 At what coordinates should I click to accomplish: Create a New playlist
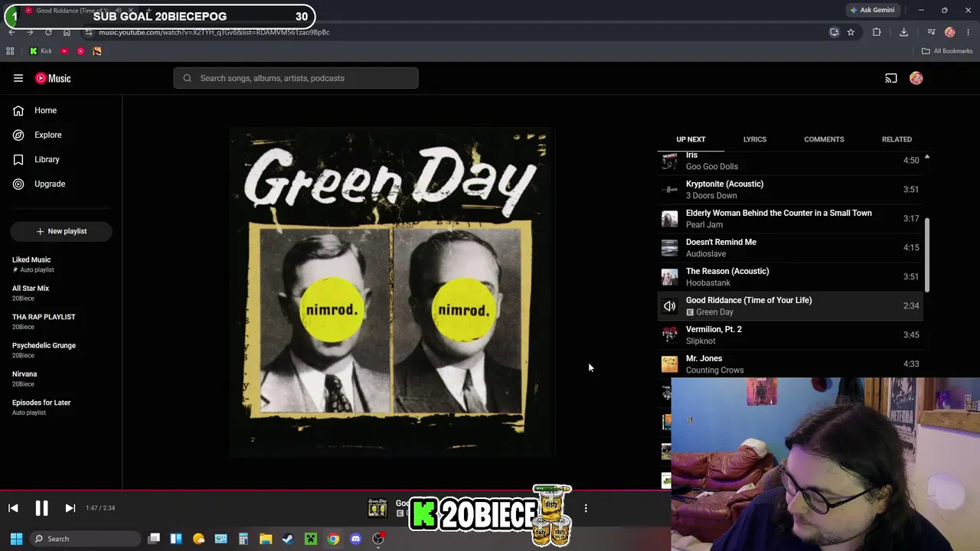point(61,231)
